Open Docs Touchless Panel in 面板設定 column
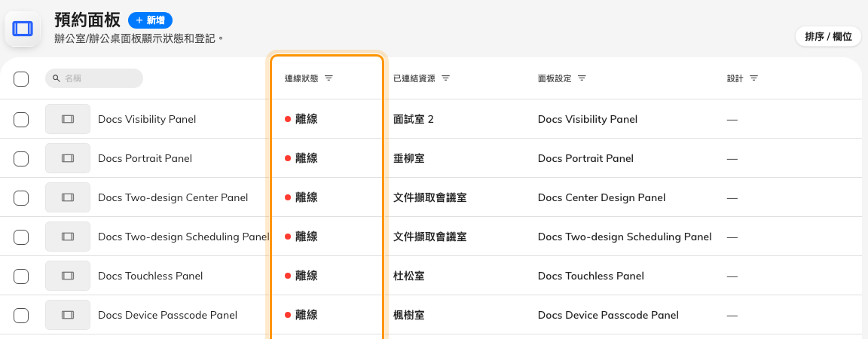 click(x=591, y=276)
